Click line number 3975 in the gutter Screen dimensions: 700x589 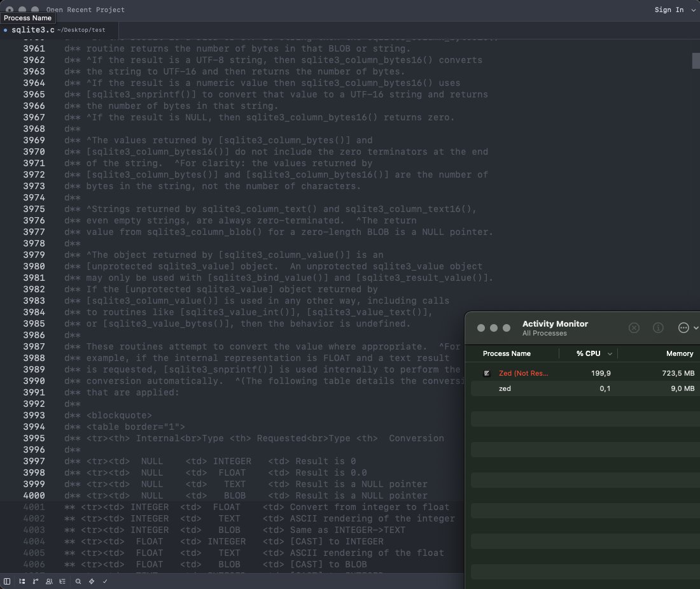click(34, 209)
